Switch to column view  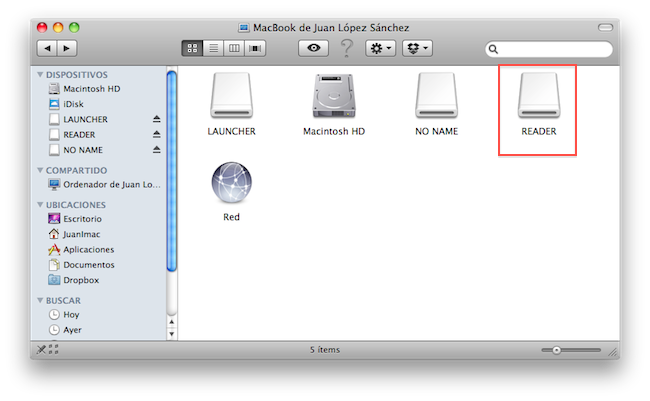pyautogui.click(x=234, y=49)
